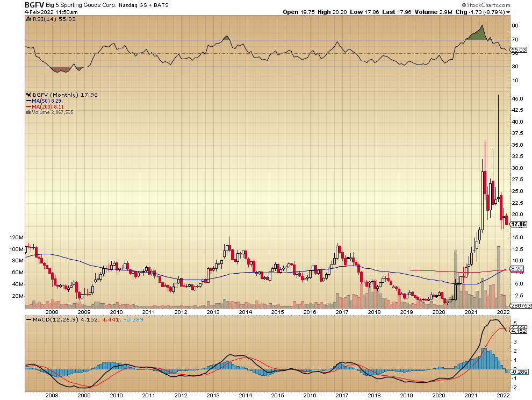Click the 60M label on the volume axis

pyautogui.click(x=18, y=273)
